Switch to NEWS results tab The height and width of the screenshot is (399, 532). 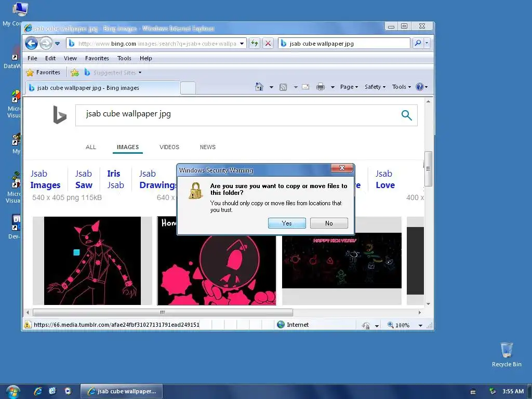tap(208, 147)
